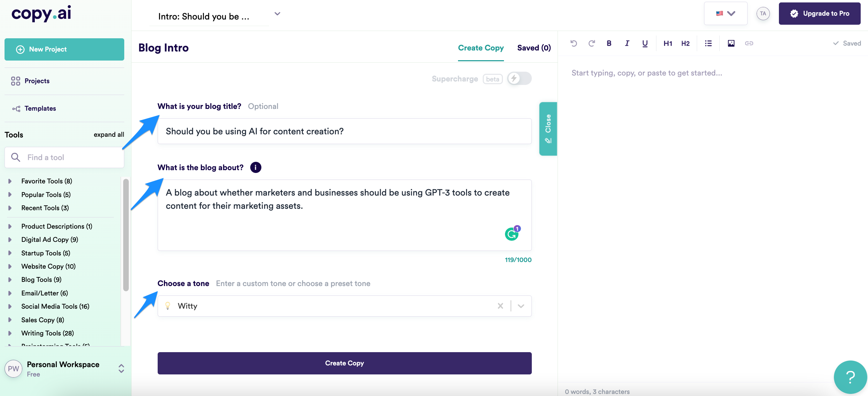Insert a hyperlink in the editor
868x396 pixels.
point(749,43)
